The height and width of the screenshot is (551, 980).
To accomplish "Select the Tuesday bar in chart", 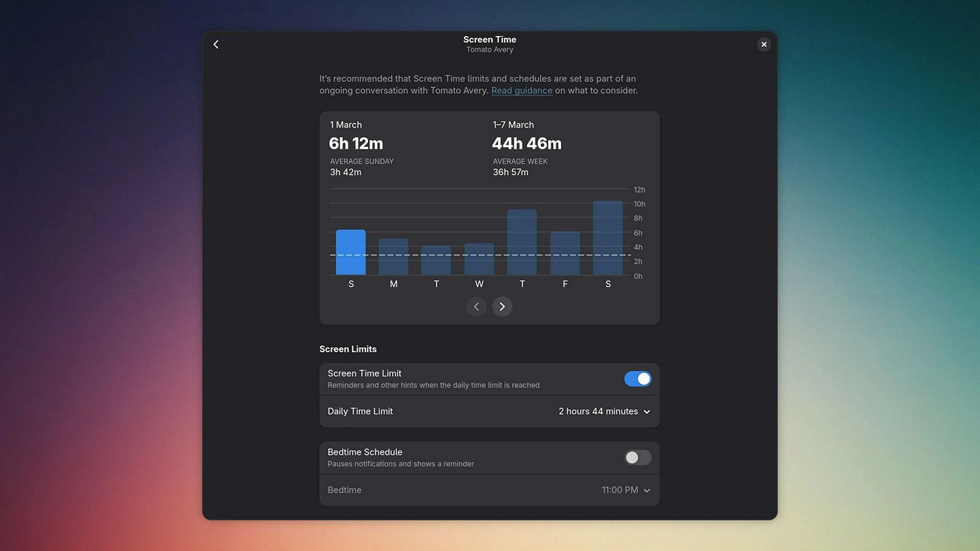I will coord(436,260).
